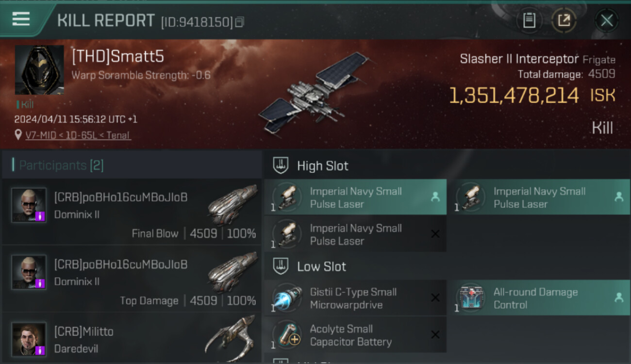Open the Top Damage participant's Dominix II entry
Viewport: 631px width, 364px height.
[x=132, y=279]
